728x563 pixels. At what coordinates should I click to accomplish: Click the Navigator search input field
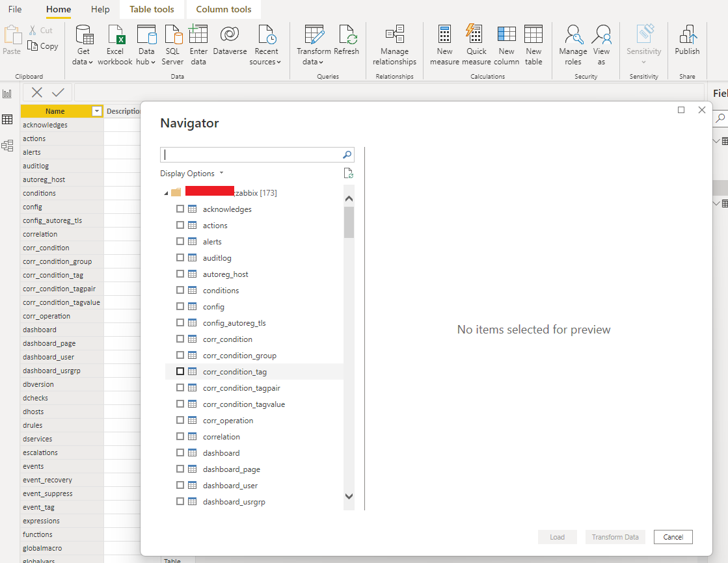(x=251, y=155)
